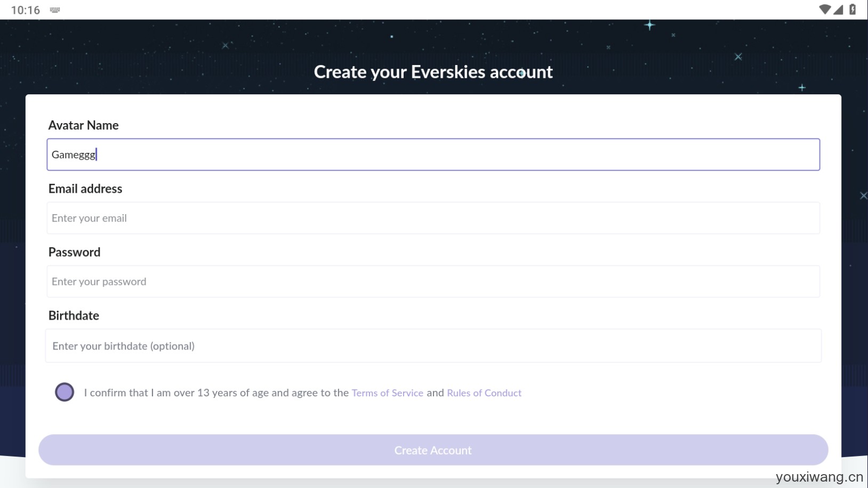Open the optional birthdate field
Image resolution: width=868 pixels, height=488 pixels.
433,346
